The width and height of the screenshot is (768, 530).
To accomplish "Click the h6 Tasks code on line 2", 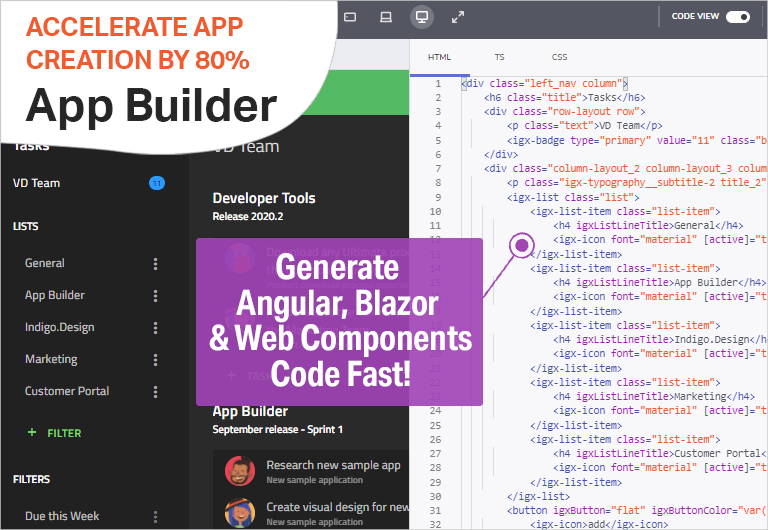I will tap(565, 97).
